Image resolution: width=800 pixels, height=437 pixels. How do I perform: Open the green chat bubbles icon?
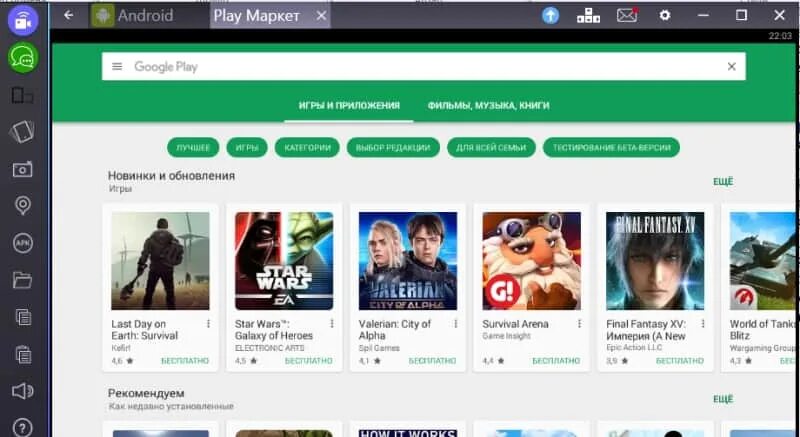click(22, 58)
